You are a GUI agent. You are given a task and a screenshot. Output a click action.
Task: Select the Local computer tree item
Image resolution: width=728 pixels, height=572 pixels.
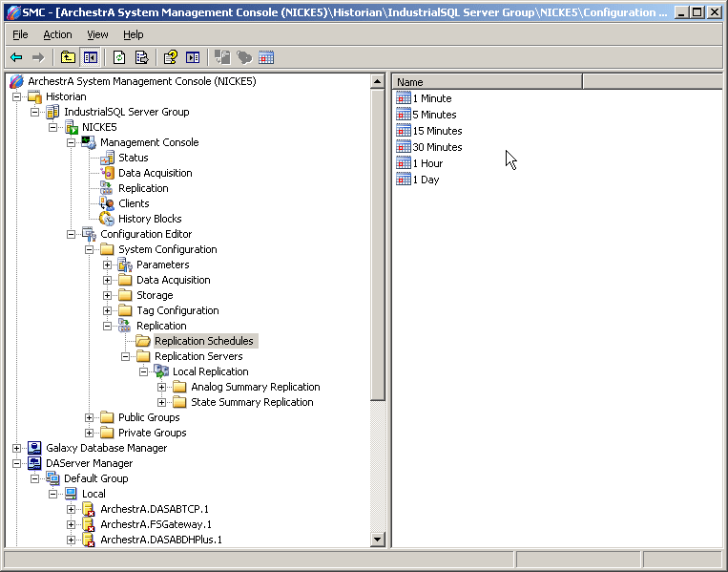click(94, 494)
